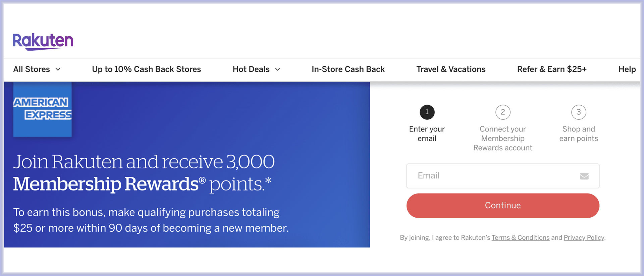The width and height of the screenshot is (644, 276).
Task: Select Refer & Earn $25+
Action: click(552, 69)
